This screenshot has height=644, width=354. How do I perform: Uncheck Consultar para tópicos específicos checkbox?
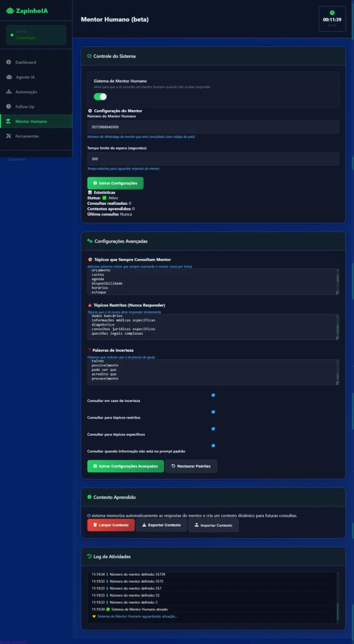(x=213, y=429)
